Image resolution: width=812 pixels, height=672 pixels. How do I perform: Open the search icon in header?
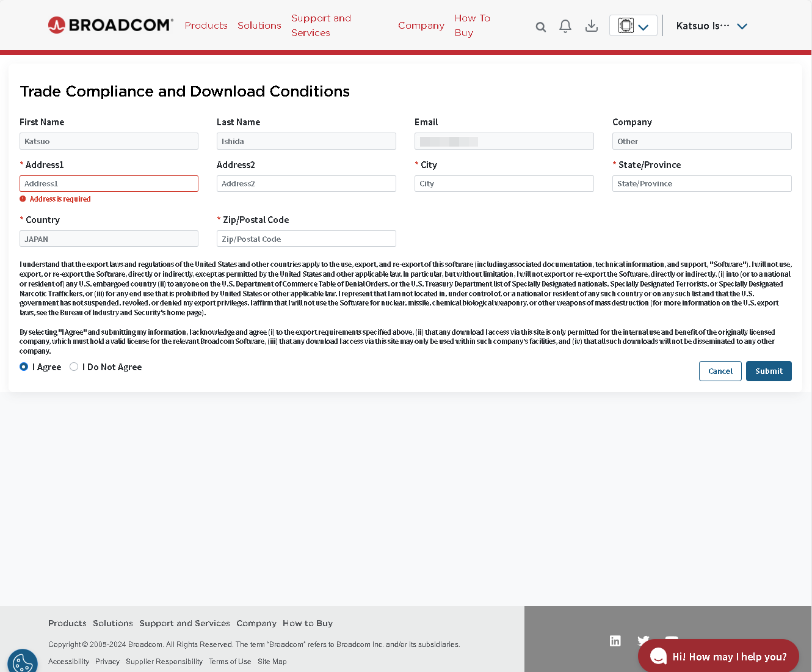pos(540,27)
